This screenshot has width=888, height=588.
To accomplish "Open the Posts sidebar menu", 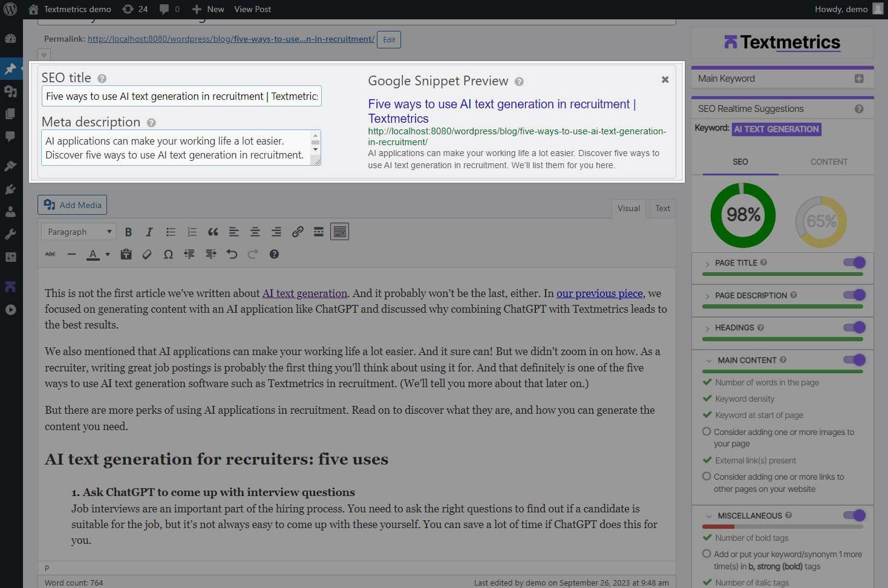I will coord(10,68).
